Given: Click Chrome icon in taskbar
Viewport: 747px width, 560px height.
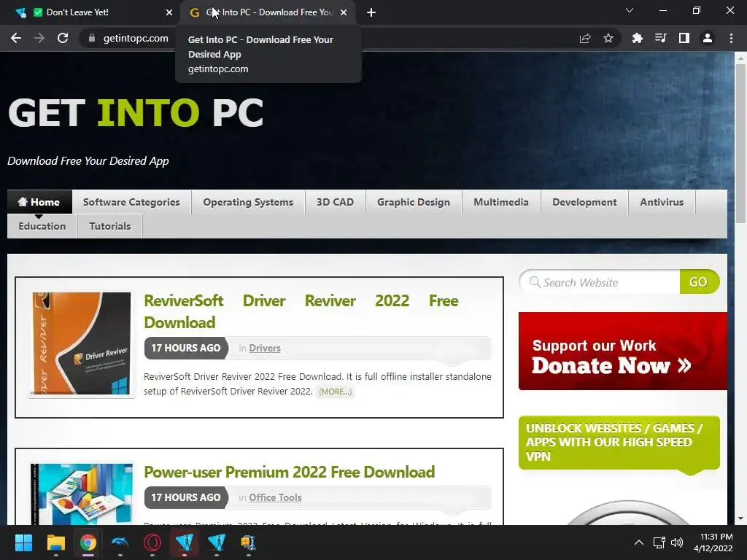Looking at the screenshot, I should click(x=88, y=542).
